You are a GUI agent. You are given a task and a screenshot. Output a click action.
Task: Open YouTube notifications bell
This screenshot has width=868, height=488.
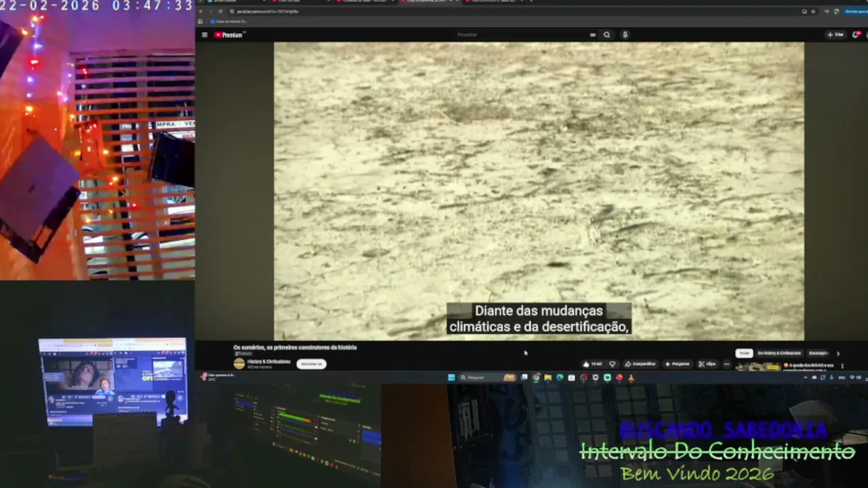coord(856,35)
